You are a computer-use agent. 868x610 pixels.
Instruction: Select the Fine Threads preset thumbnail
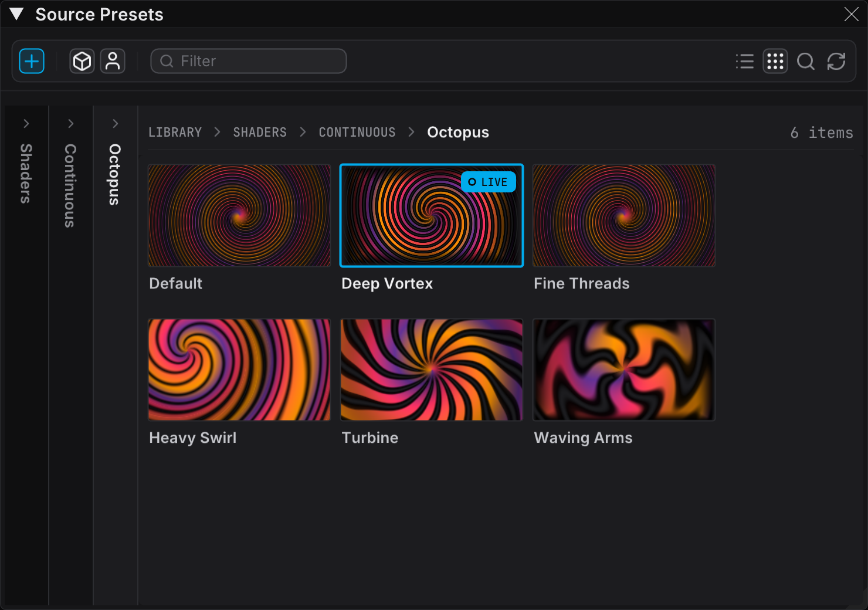[x=624, y=216]
